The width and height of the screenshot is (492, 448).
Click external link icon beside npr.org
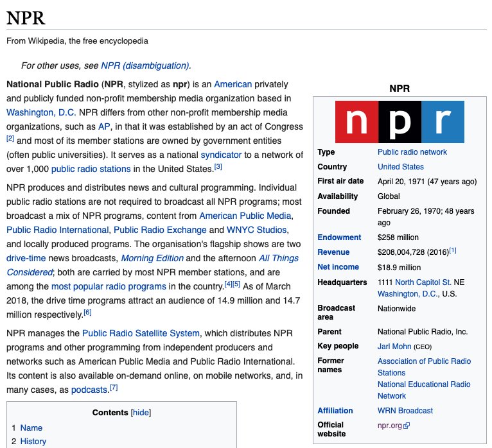pyautogui.click(x=407, y=426)
